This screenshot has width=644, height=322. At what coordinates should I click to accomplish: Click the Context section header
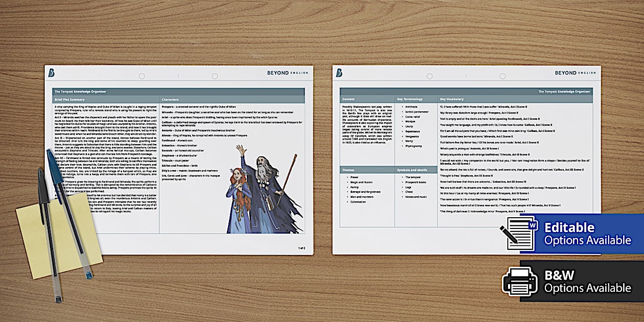tap(349, 99)
